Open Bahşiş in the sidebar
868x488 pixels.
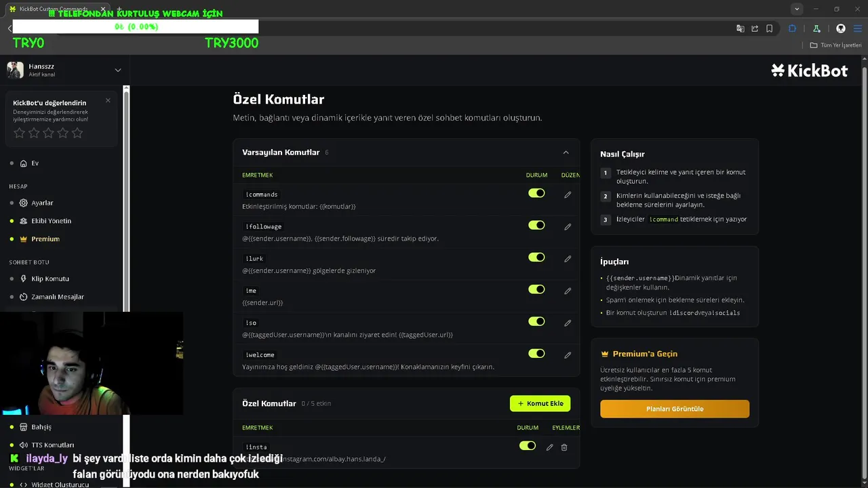[41, 427]
